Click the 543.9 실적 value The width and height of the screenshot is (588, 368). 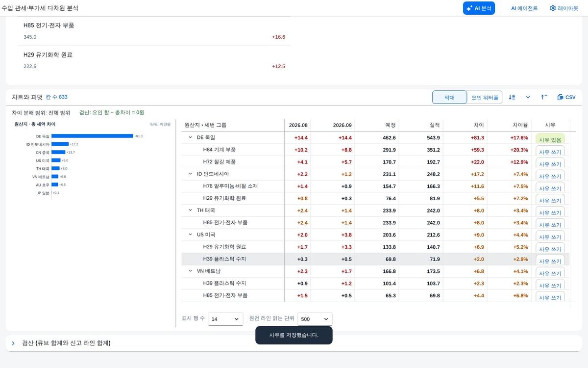434,138
